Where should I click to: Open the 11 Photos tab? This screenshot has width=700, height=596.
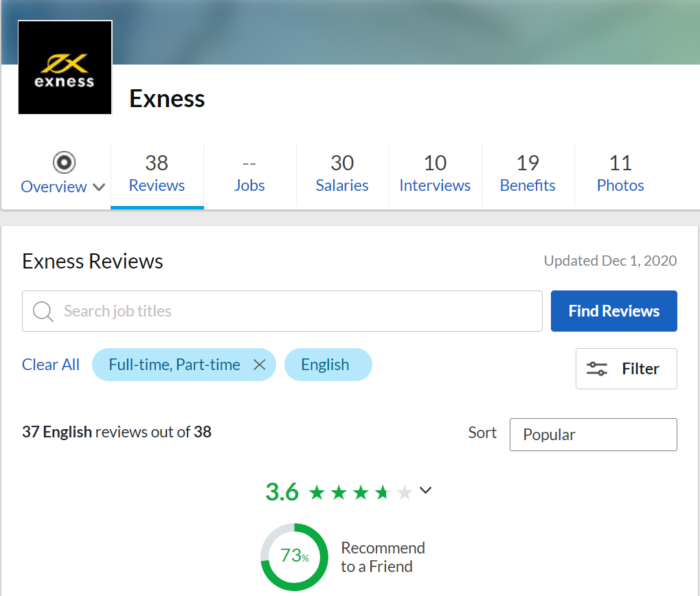coord(620,174)
